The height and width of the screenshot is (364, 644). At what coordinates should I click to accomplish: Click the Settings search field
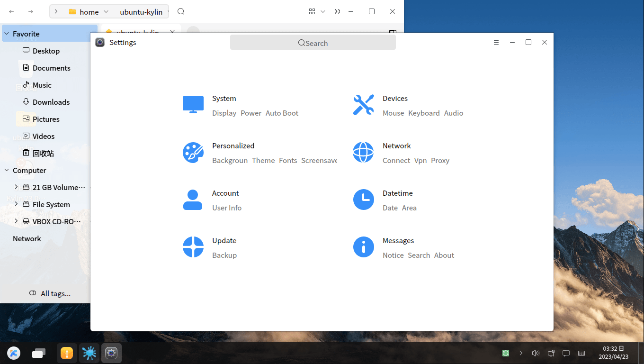pyautogui.click(x=313, y=43)
